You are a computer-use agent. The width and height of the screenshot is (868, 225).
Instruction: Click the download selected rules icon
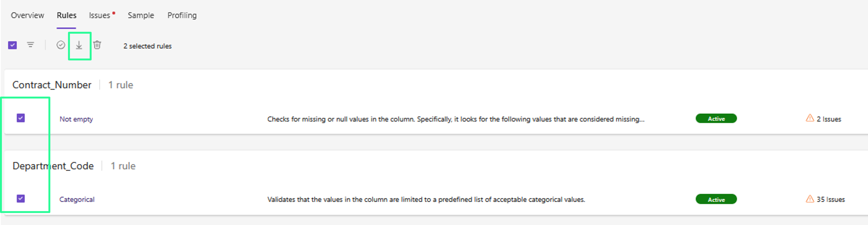point(79,45)
